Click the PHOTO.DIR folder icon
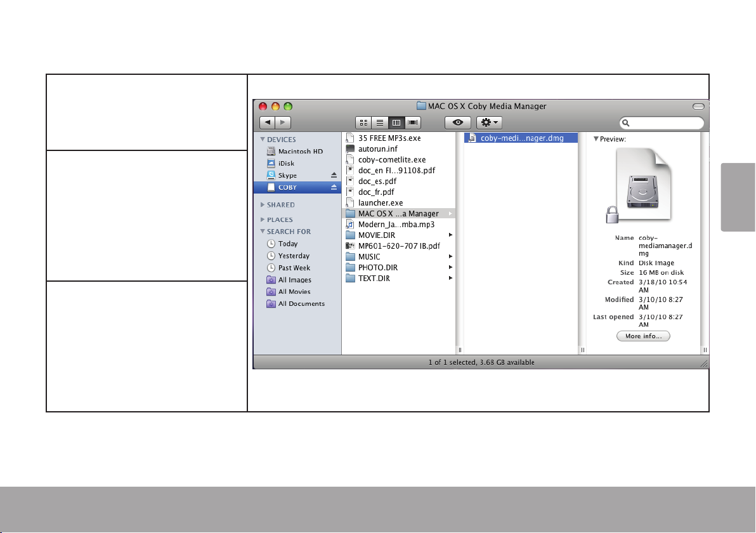756x533 pixels. (351, 268)
